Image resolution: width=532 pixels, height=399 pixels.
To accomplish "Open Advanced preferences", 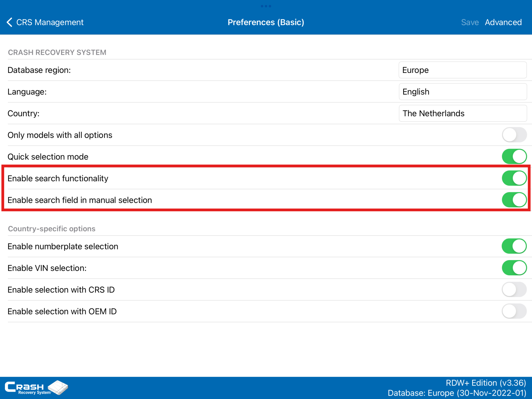I will tap(503, 22).
